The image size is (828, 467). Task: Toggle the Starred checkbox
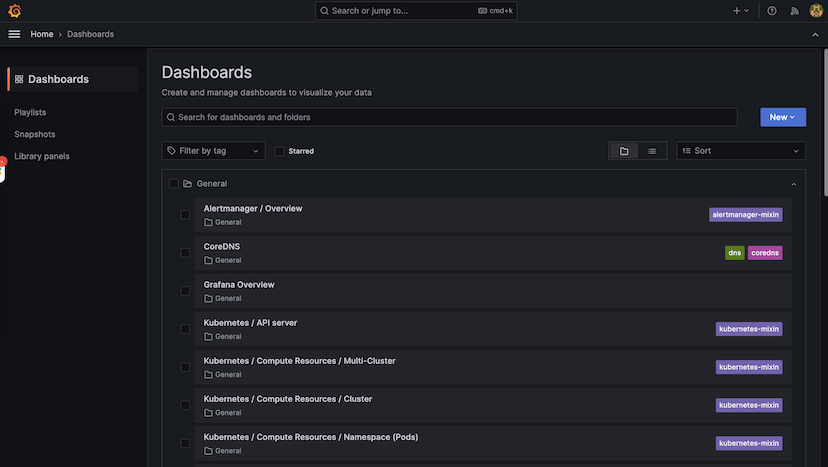coord(279,152)
